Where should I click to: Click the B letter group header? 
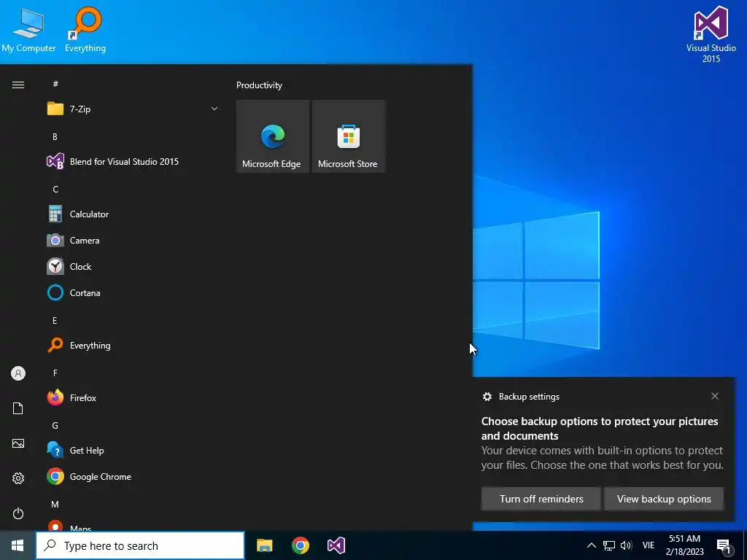coord(55,136)
